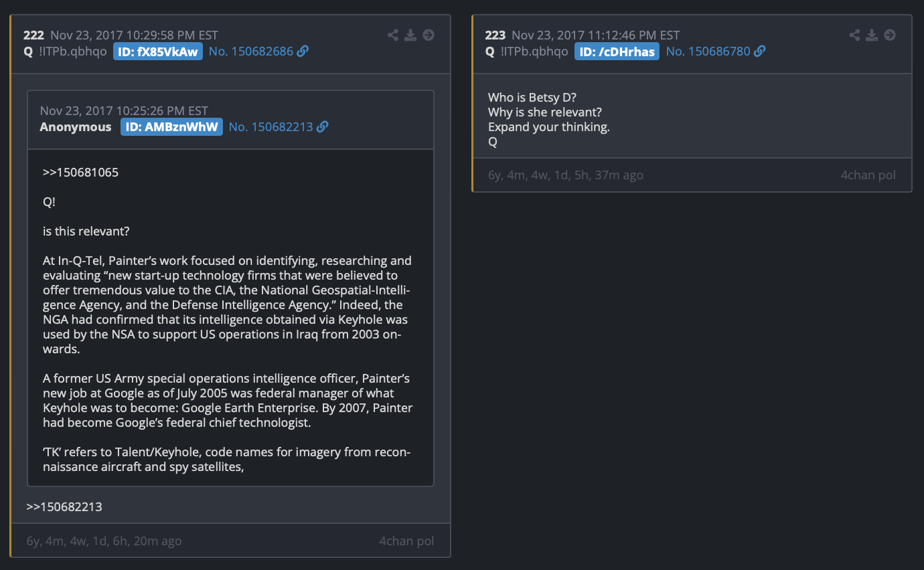Click chain link icon beside No. 150682686
This screenshot has height=570, width=924.
tap(303, 52)
